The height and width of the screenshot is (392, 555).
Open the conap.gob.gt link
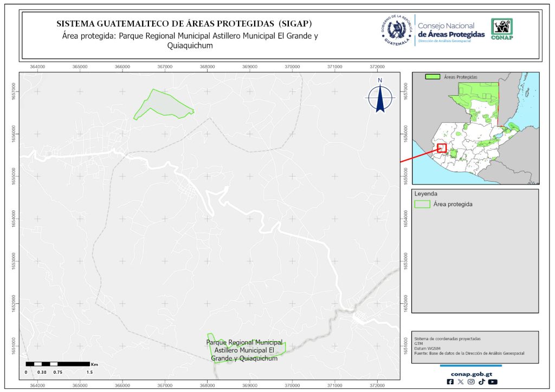470,373
